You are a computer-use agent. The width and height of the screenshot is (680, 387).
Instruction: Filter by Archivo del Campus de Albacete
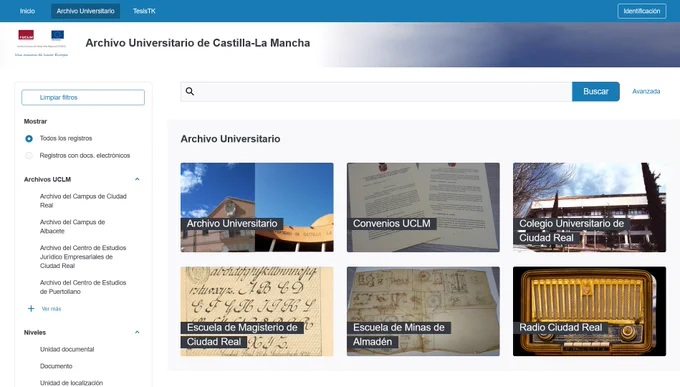click(72, 226)
